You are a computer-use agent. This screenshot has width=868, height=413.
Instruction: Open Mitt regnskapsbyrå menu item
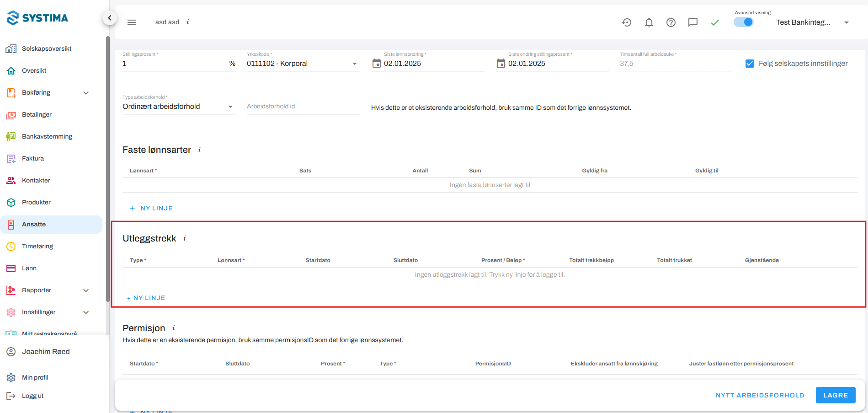click(49, 333)
